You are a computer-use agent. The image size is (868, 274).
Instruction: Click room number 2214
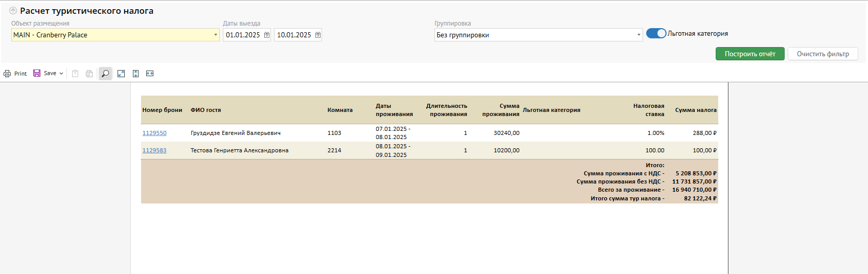[334, 150]
